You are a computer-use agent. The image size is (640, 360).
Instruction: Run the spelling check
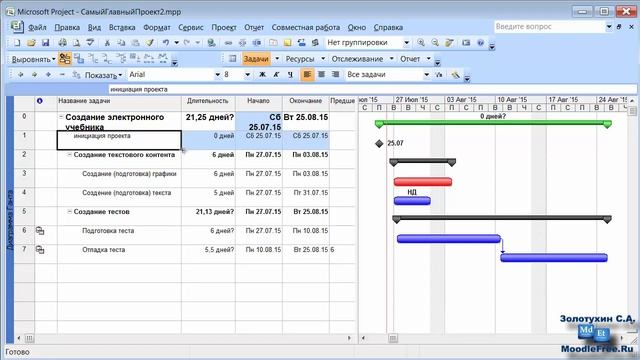90,42
